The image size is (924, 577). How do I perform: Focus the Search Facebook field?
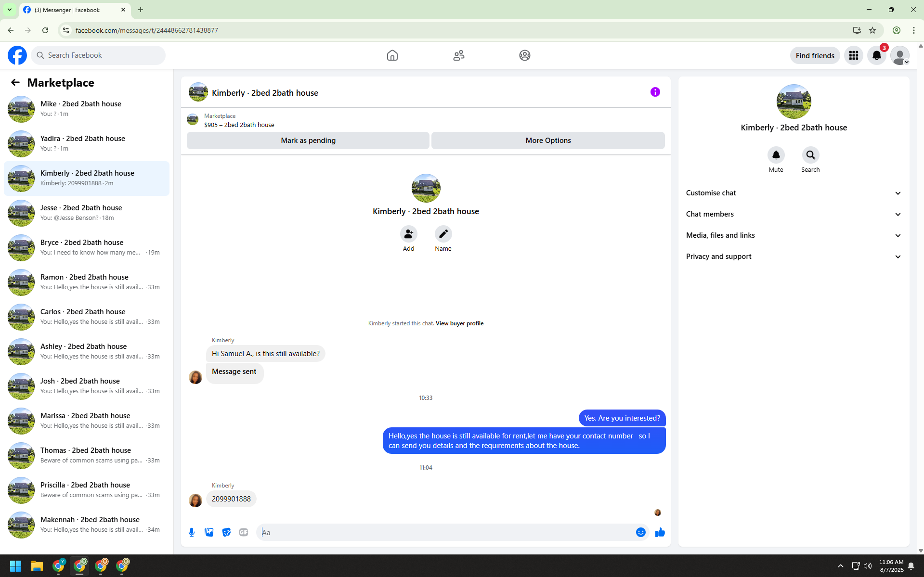pos(98,55)
